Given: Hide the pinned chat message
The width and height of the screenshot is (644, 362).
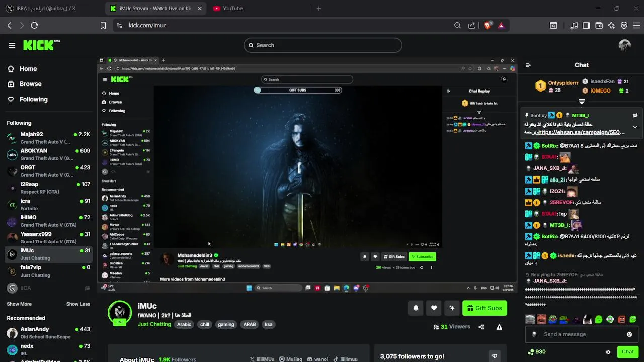Looking at the screenshot, I should [635, 115].
